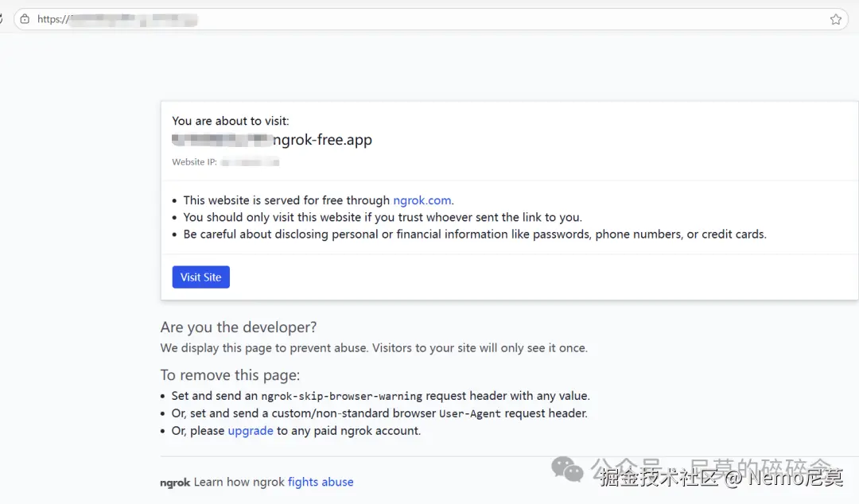Click the site lock icon in address bar
Screen dimensions: 859x504
click(x=25, y=19)
